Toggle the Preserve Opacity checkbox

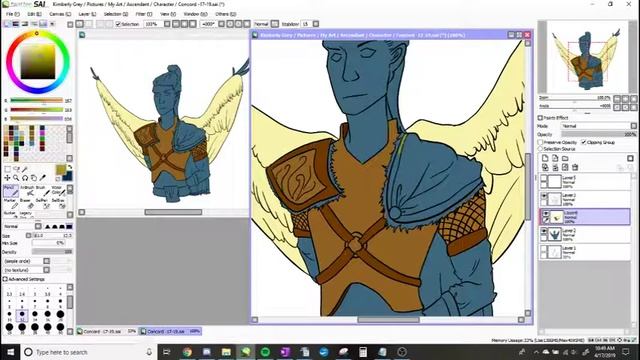pos(540,142)
